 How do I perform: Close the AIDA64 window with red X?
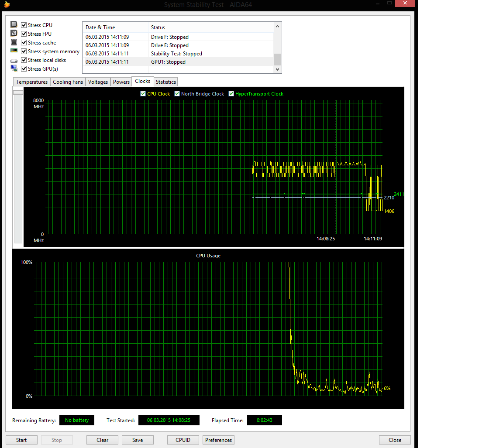pyautogui.click(x=405, y=3)
